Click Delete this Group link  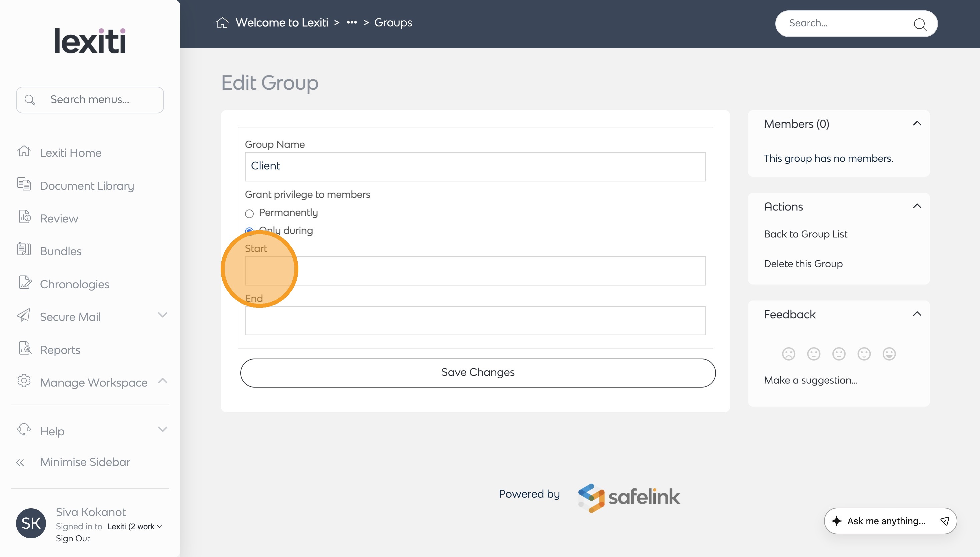tap(803, 264)
